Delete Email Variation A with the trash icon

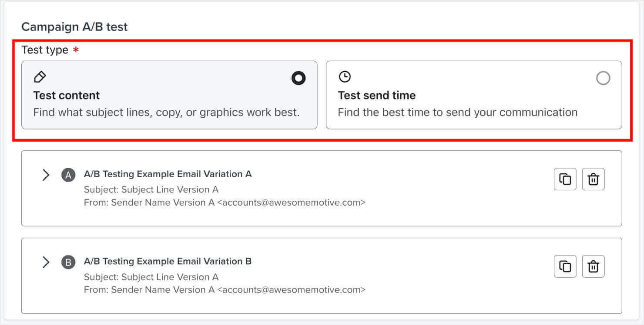coord(594,179)
